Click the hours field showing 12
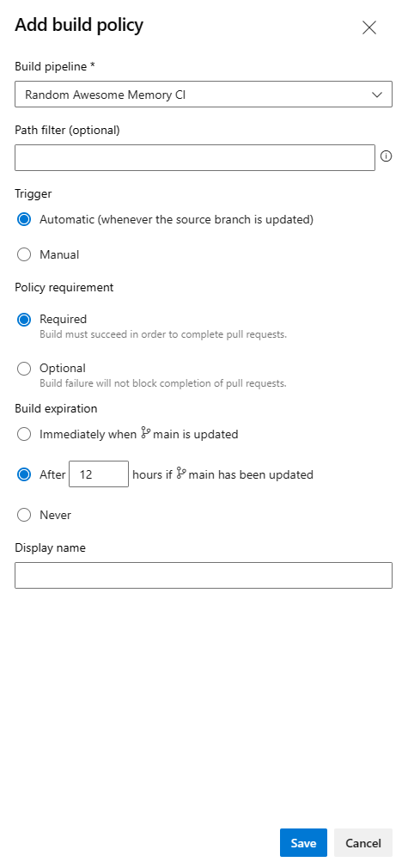The height and width of the screenshot is (868, 408). pos(99,474)
